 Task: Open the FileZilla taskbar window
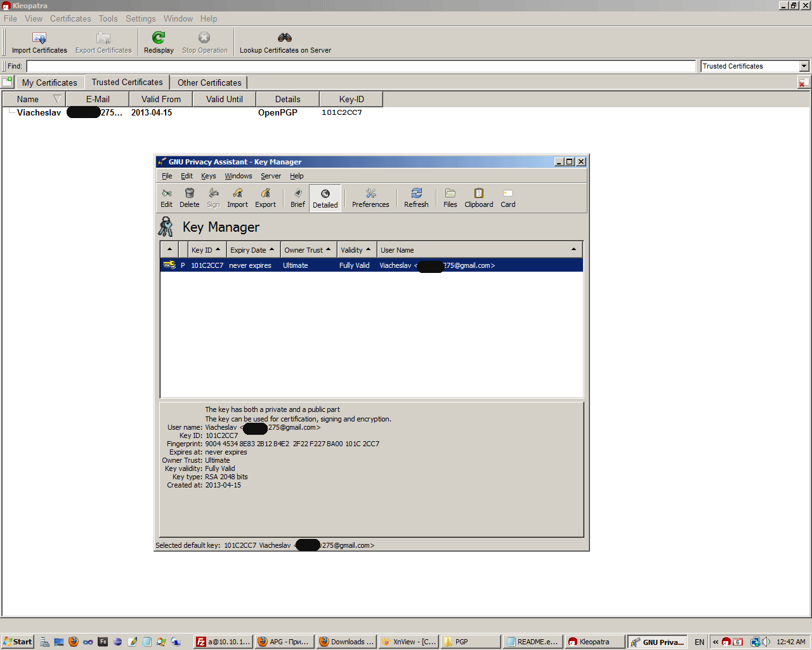pyautogui.click(x=223, y=642)
